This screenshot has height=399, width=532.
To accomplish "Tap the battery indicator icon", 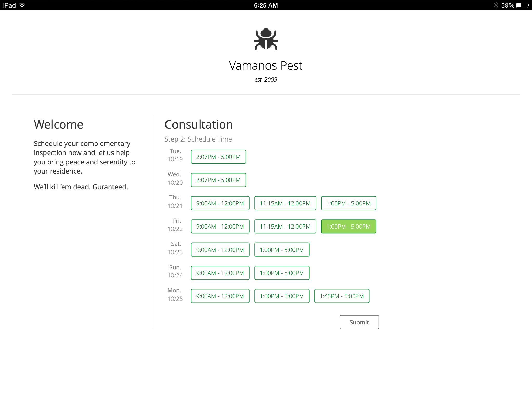I will (523, 5).
